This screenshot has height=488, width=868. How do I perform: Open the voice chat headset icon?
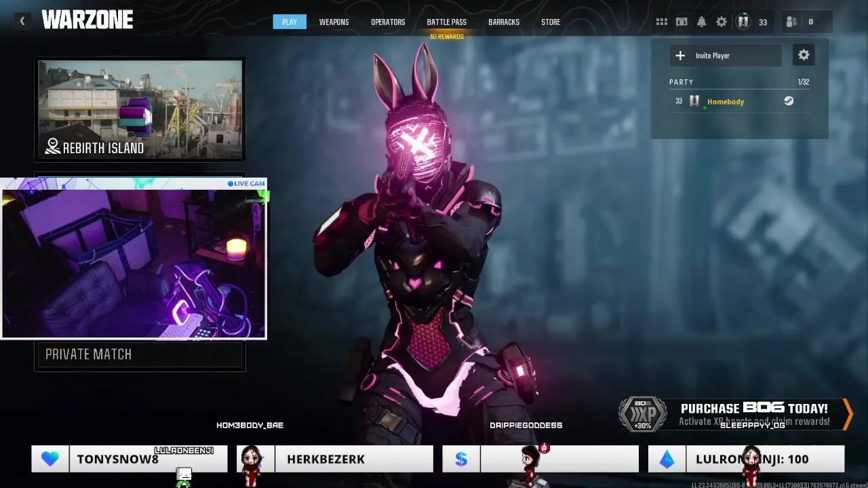coord(682,22)
